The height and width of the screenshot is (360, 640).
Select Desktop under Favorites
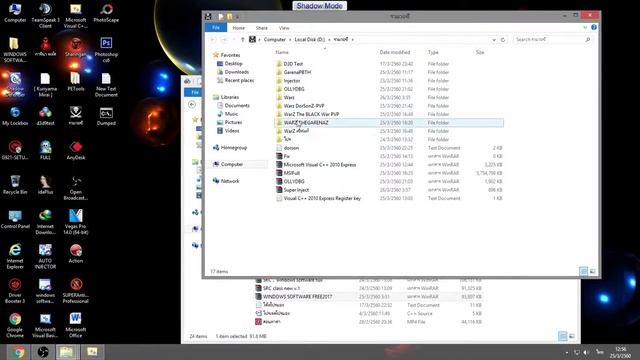pos(233,64)
